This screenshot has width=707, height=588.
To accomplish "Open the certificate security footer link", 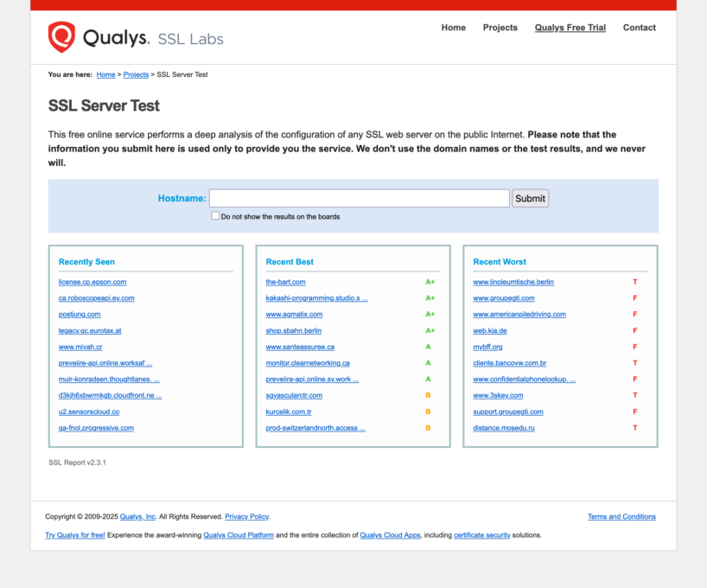I will [481, 535].
